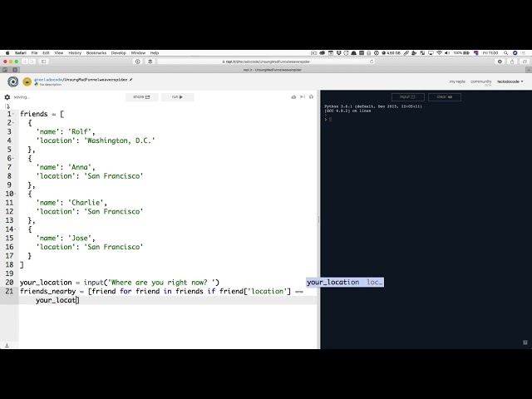Click the 'Rolf' string on line 3
Viewport: 532px width, 399px height.
click(x=80, y=131)
